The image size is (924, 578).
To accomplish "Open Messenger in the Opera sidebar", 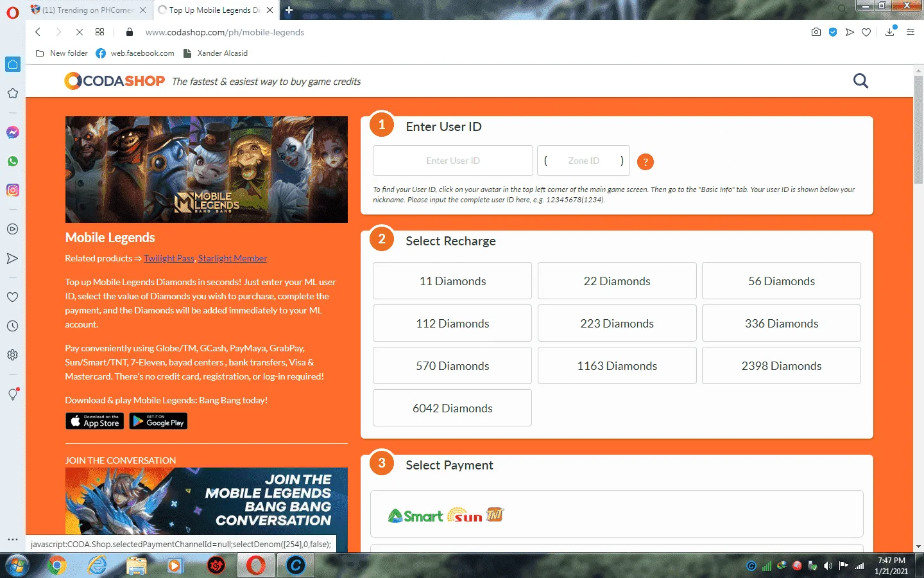I will click(x=13, y=132).
